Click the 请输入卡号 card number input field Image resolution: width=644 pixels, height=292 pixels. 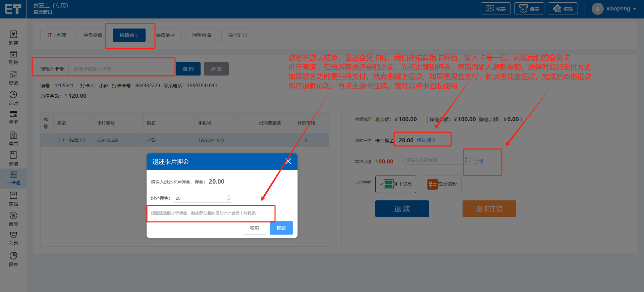(119, 69)
